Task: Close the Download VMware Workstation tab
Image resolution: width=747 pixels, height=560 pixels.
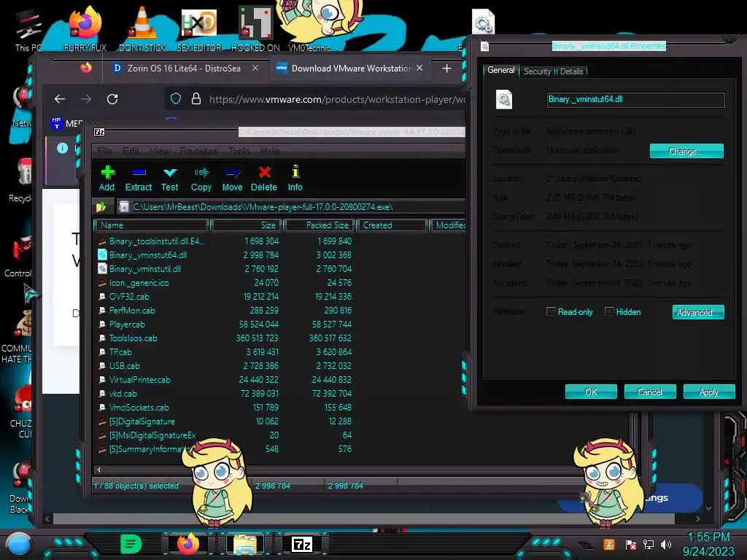Action: pos(419,68)
